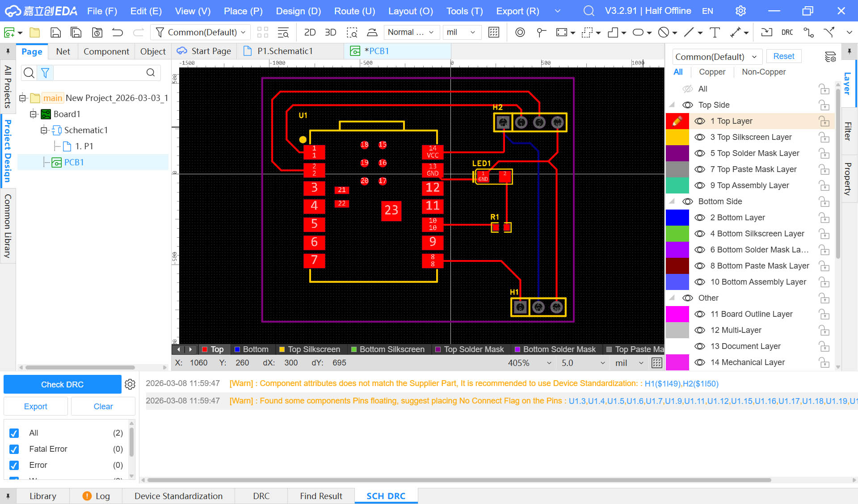Image resolution: width=858 pixels, height=504 pixels.
Task: Click the DRC toolbar icon
Action: (x=787, y=32)
